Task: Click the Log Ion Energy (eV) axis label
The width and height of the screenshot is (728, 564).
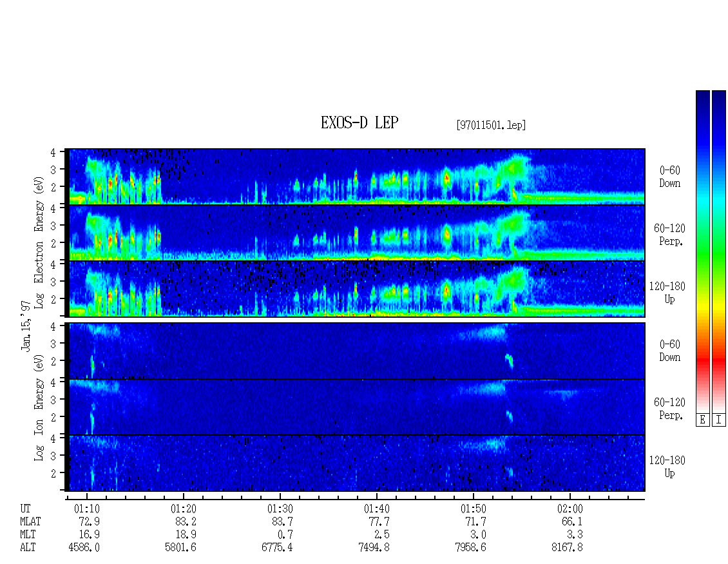Action: click(39, 407)
